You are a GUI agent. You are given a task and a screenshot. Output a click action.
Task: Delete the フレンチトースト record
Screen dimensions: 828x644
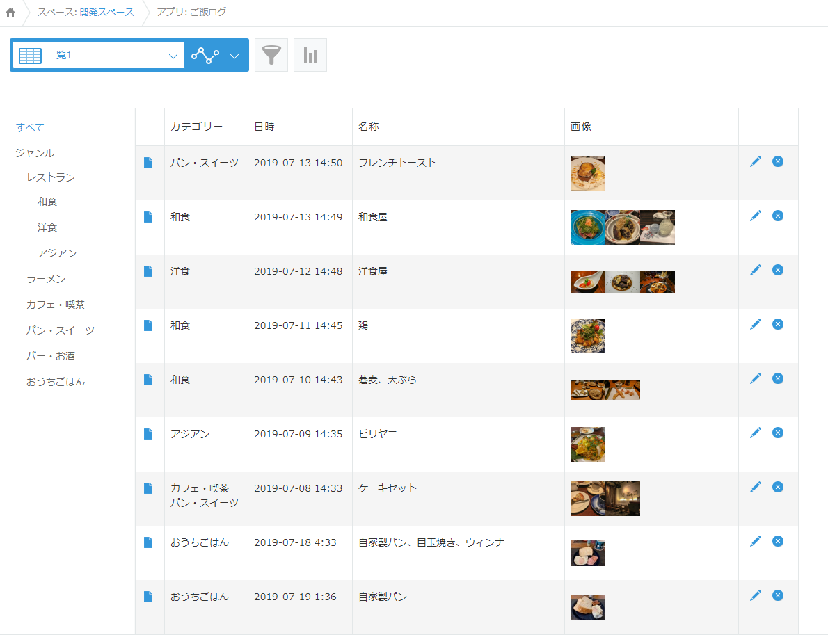click(778, 161)
